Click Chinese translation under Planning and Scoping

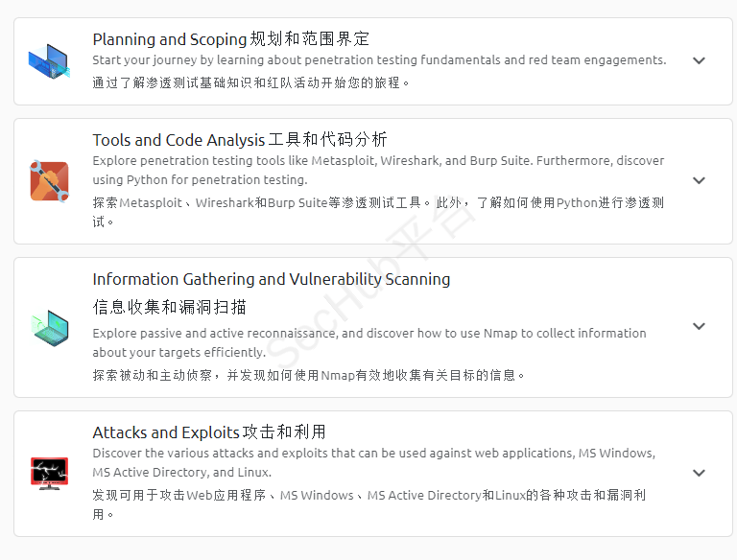[251, 82]
